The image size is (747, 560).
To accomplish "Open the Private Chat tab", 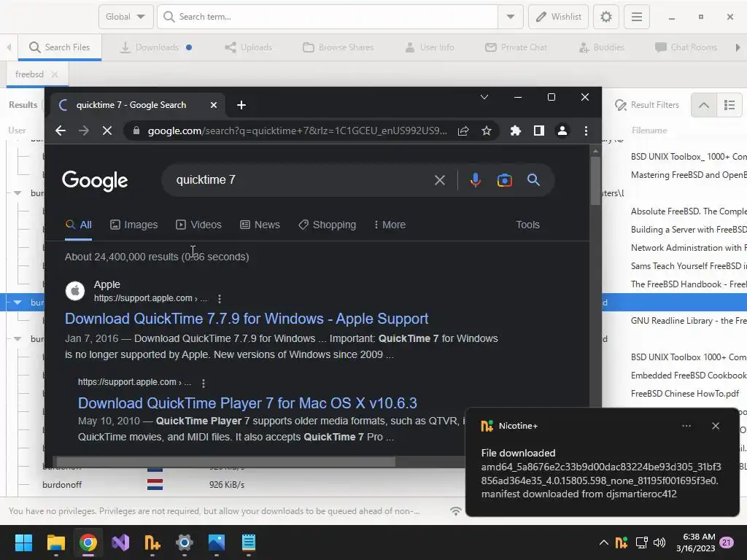I will pos(516,47).
